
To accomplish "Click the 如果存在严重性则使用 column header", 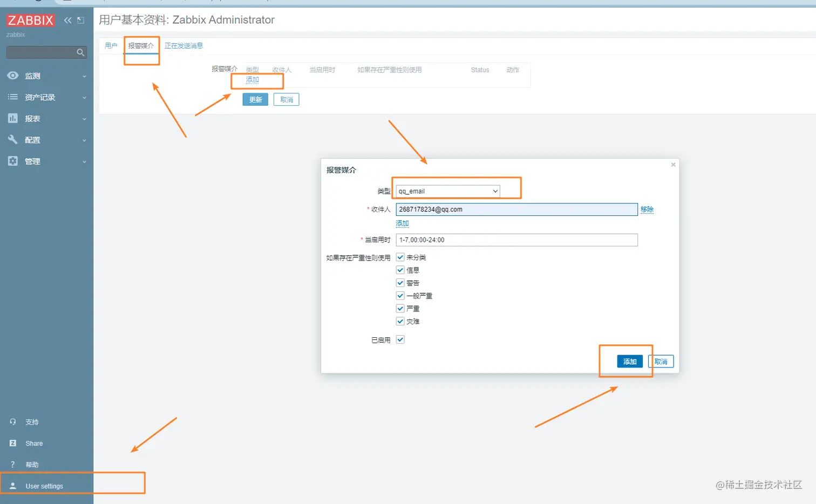I will pyautogui.click(x=389, y=70).
